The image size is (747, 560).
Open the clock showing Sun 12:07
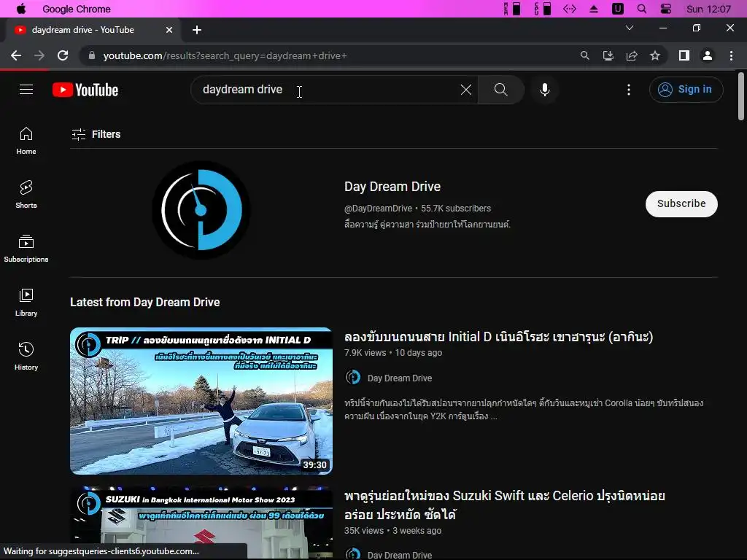pyautogui.click(x=708, y=9)
